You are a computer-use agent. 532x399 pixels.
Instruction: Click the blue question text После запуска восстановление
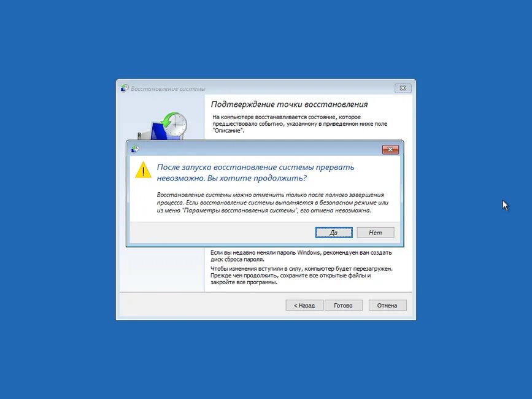[x=255, y=172]
